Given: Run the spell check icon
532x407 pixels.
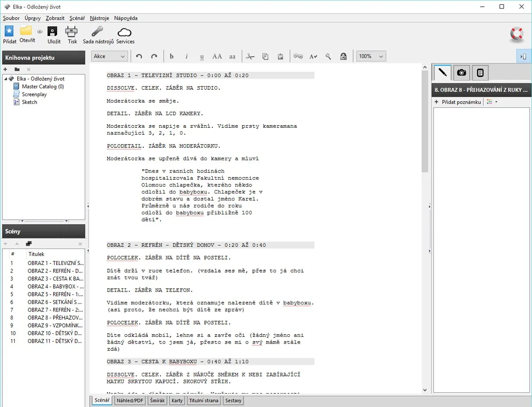Looking at the screenshot, I should point(313,56).
